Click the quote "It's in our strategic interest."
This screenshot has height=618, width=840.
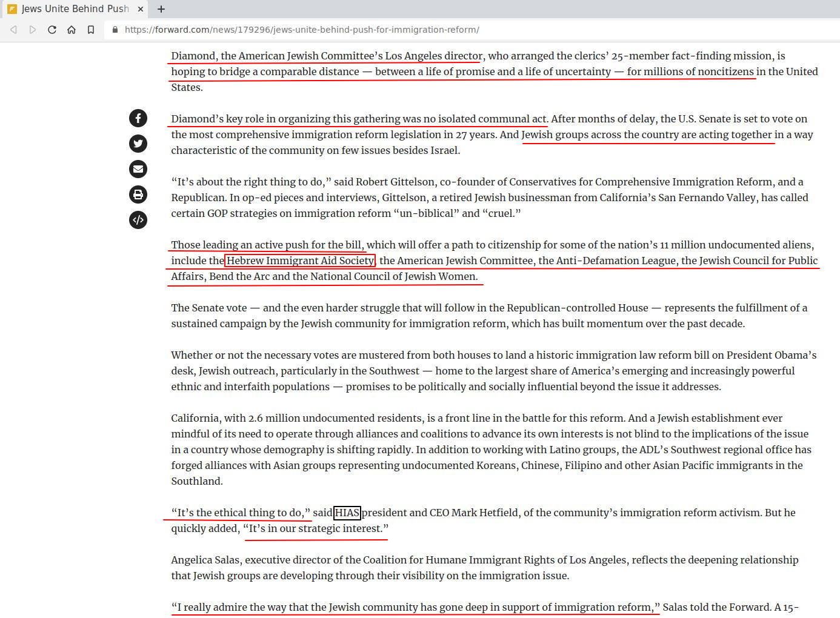pos(315,528)
